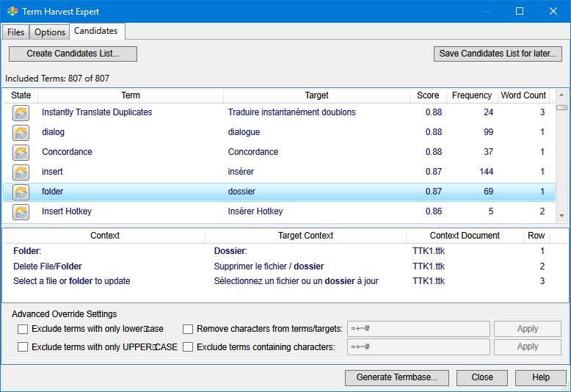The image size is (571, 392).
Task: Sort by Score column header
Action: [428, 95]
